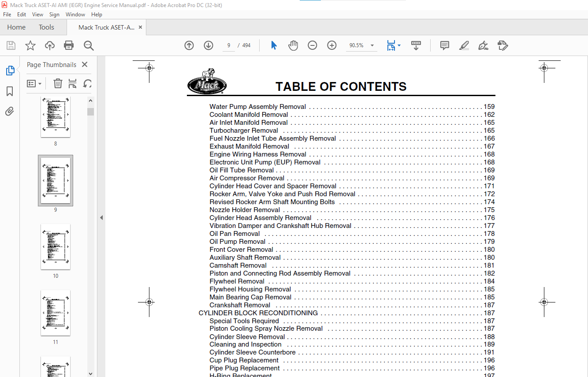Click the 90.5% zoom value field
Viewport: 588px width, 377px height.
pyautogui.click(x=356, y=45)
